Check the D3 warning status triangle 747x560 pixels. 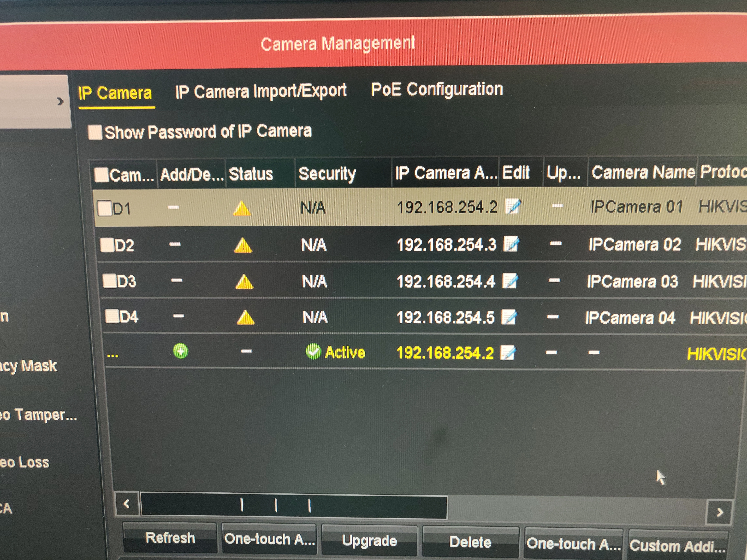coord(244,281)
